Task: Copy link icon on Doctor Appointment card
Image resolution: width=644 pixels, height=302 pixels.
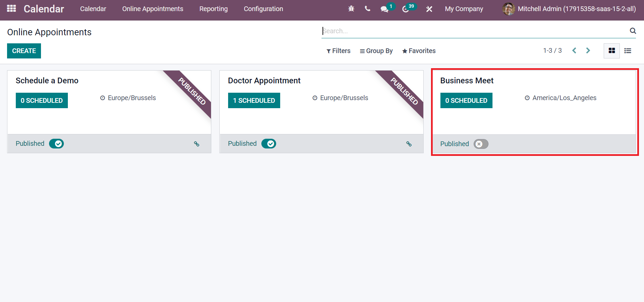Action: (409, 144)
